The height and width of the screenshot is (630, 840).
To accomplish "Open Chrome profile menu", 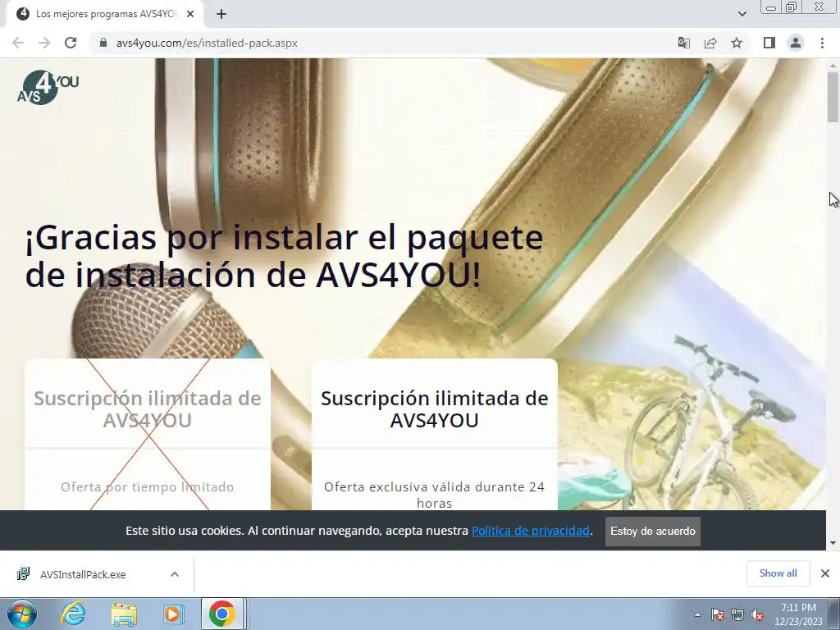I will click(796, 43).
